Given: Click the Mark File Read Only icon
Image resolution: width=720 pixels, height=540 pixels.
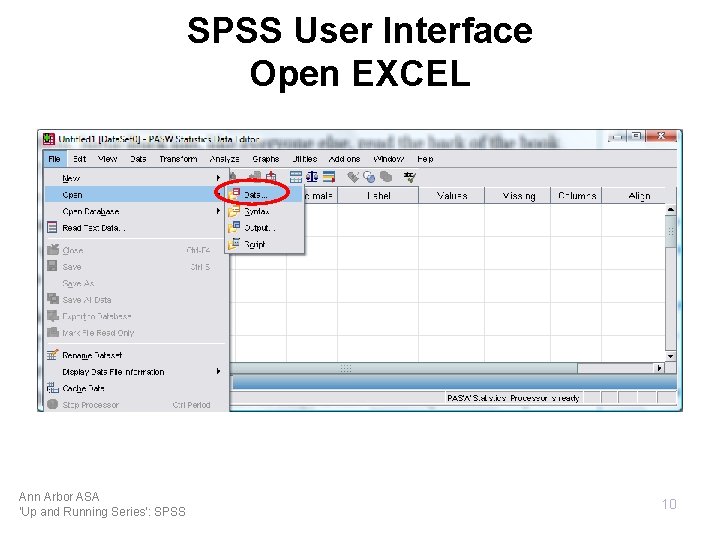Looking at the screenshot, I should coord(53,332).
